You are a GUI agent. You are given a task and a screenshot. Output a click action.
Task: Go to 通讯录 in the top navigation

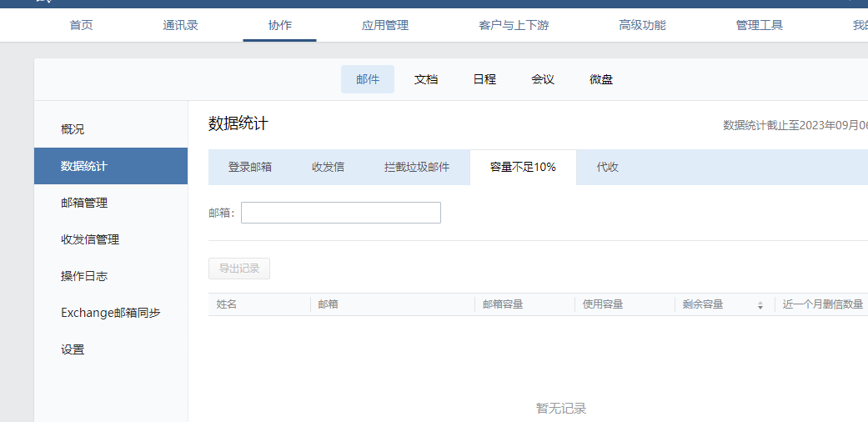pos(180,25)
